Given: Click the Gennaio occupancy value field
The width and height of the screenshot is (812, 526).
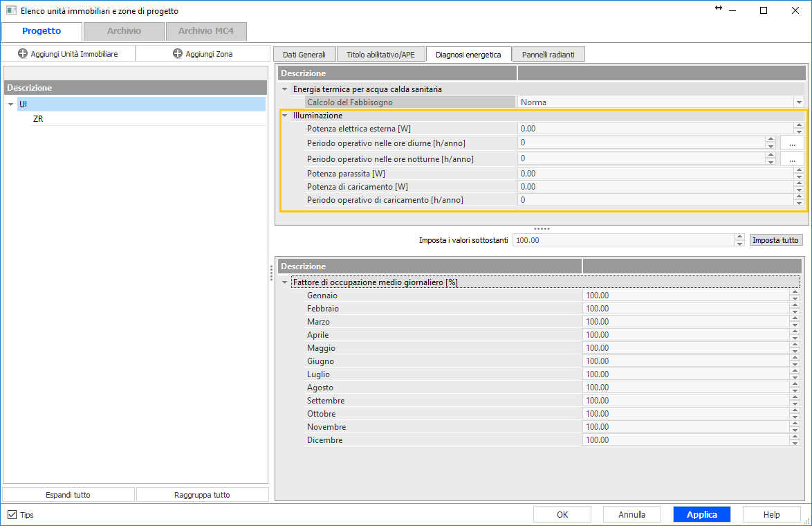Looking at the screenshot, I should pos(685,296).
